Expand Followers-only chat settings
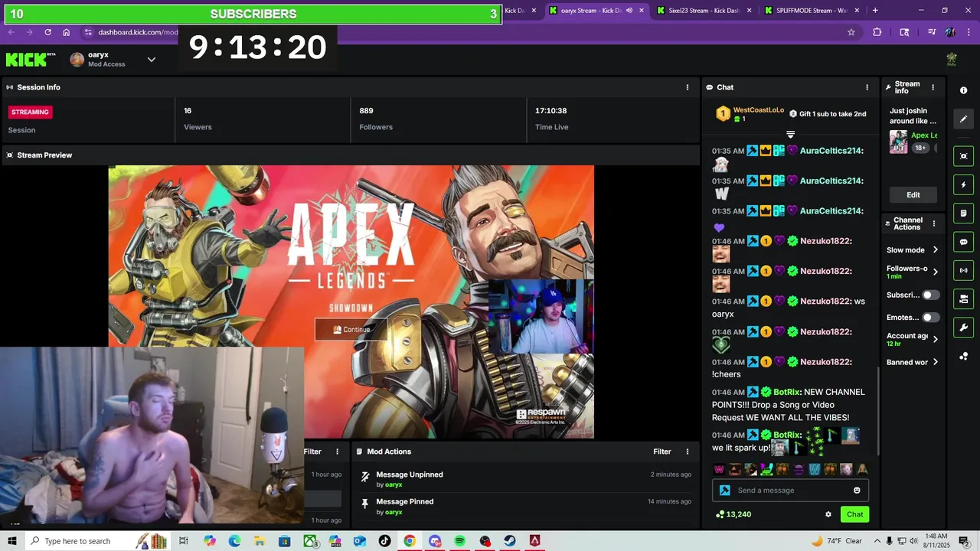Viewport: 980px width, 551px height. click(x=935, y=272)
